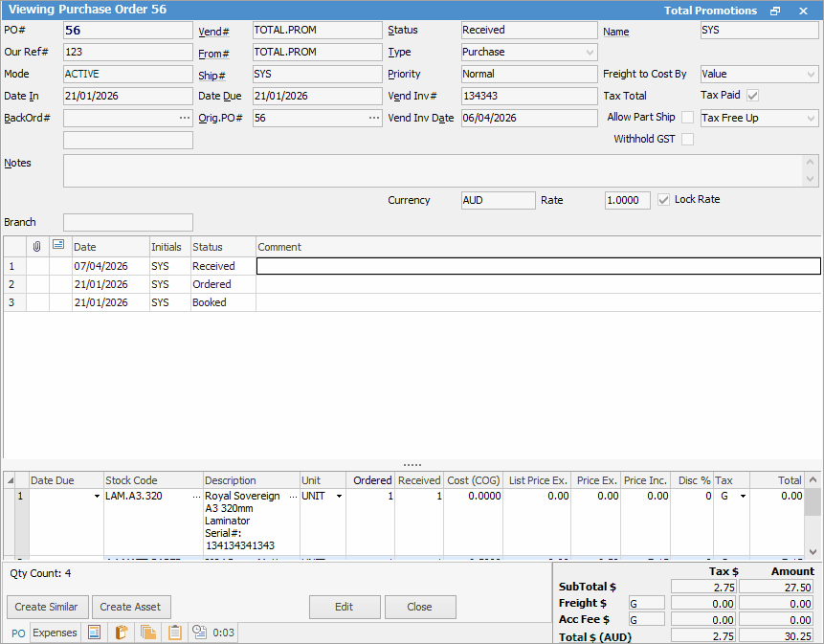Expand the Tax Free Up dropdown
This screenshot has height=644, width=824.
tap(811, 119)
